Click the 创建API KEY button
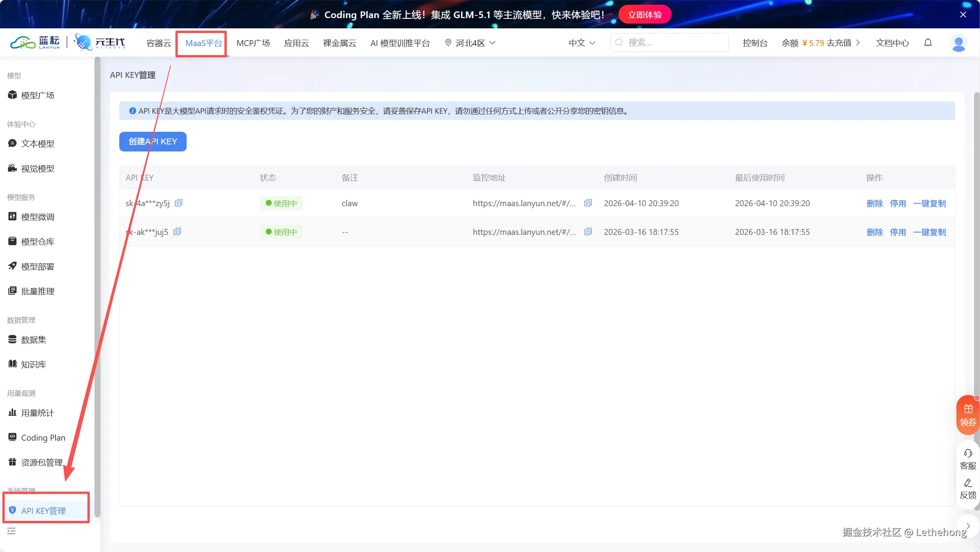This screenshot has width=980, height=552. 153,142
